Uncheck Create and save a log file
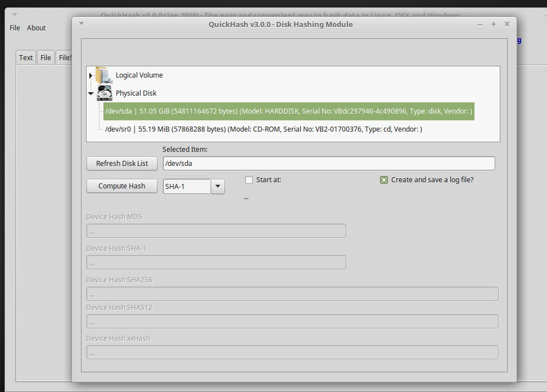The width and height of the screenshot is (547, 392). [x=384, y=180]
